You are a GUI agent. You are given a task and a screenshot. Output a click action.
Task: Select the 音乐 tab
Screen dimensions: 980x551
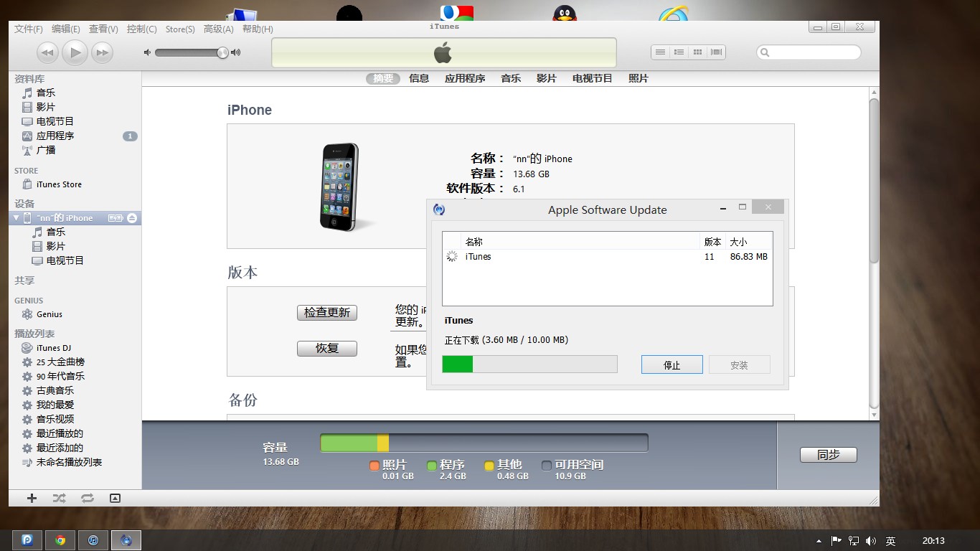point(511,78)
